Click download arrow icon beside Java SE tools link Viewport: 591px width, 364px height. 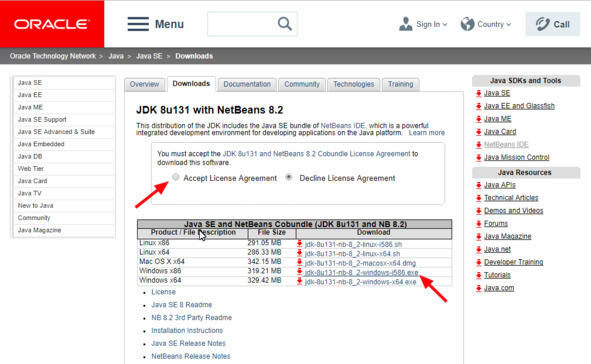(479, 93)
